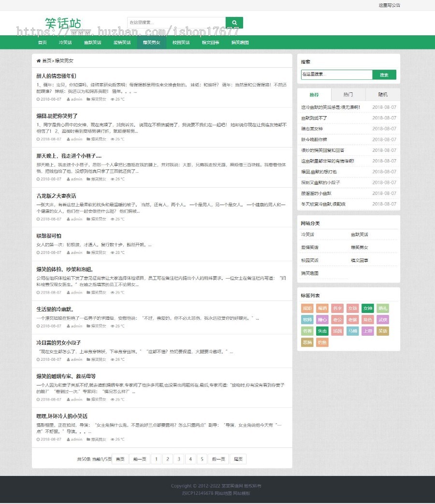Viewport: 435px width, 504px height.
Task: Click the 尾页 last page button
Action: click(238, 459)
